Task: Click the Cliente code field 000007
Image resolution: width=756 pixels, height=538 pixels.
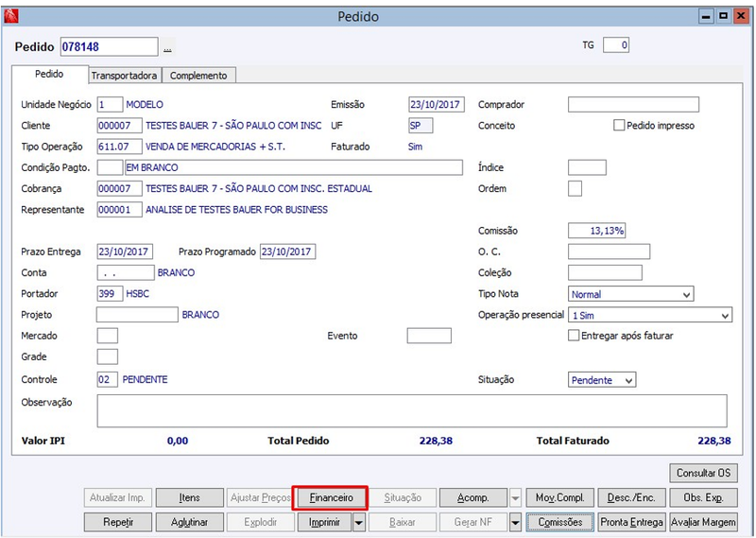Action: tap(120, 126)
